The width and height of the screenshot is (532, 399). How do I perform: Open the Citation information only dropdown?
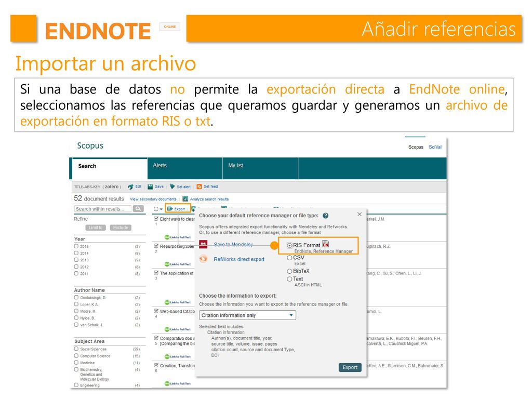coord(247,315)
